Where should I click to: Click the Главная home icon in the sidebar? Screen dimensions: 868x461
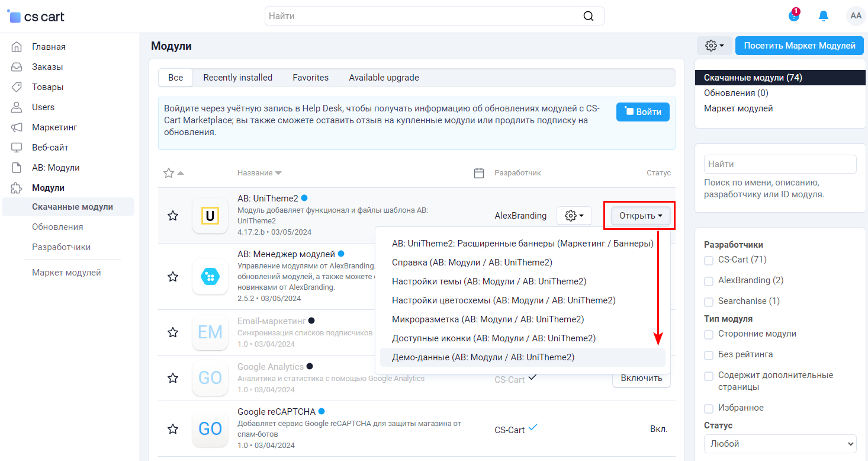(17, 47)
